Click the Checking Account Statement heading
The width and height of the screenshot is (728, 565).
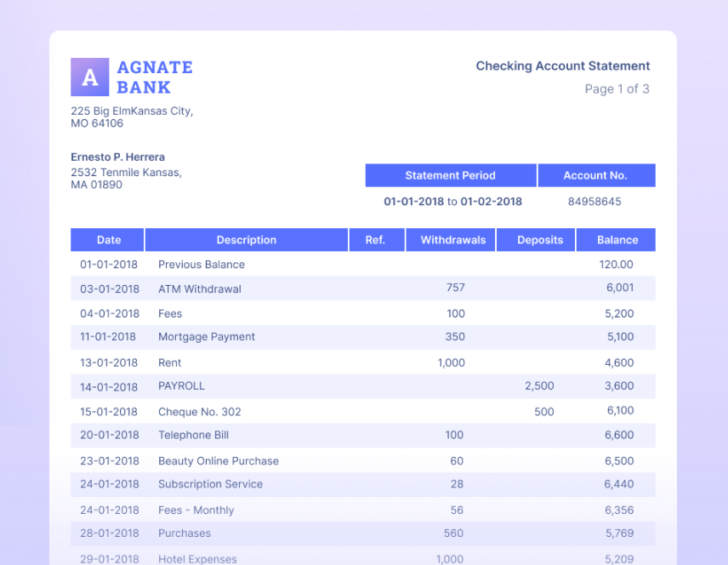tap(562, 66)
